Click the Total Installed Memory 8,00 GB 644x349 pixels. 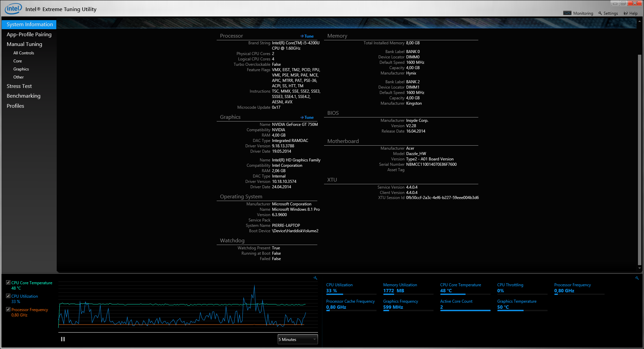[413, 43]
